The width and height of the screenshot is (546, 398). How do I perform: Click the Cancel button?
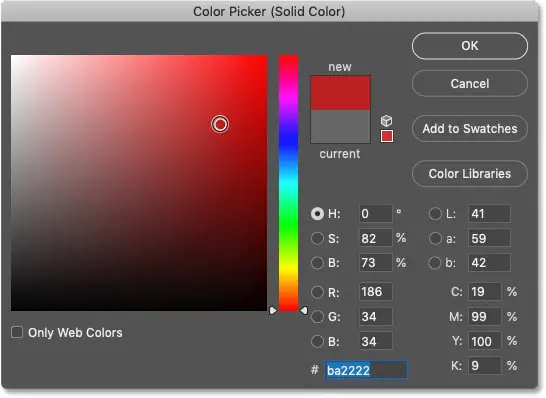[470, 84]
